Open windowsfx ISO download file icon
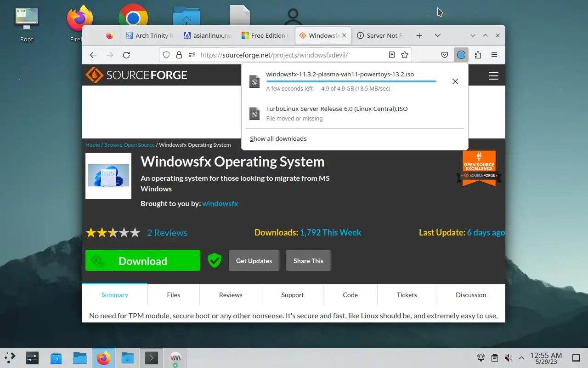Screen dimensions: 588x368 coord(254,81)
